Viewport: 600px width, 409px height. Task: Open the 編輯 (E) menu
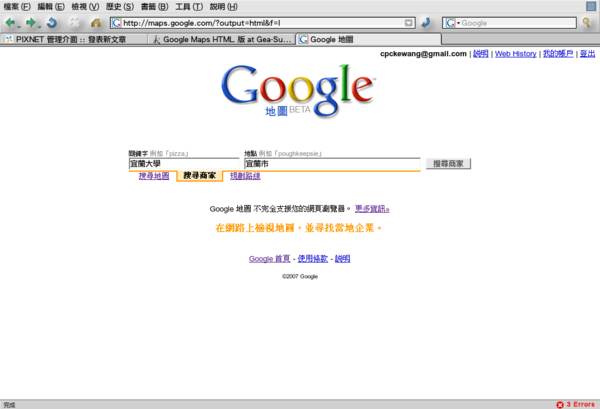[x=51, y=7]
